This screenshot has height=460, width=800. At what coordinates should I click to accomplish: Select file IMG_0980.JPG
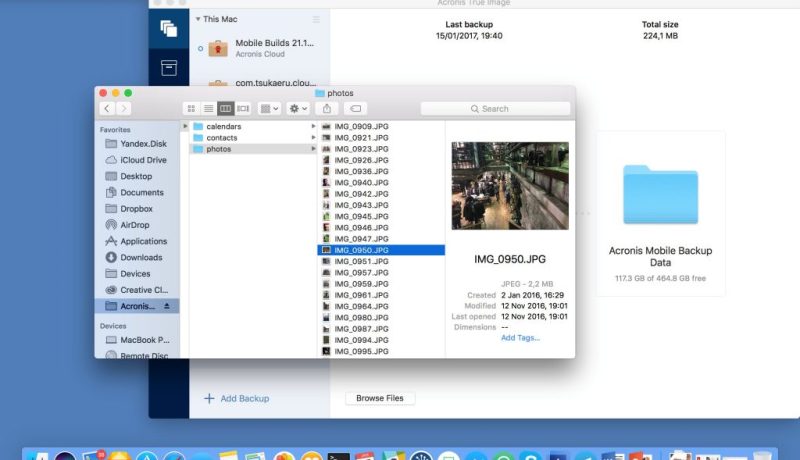click(x=381, y=318)
